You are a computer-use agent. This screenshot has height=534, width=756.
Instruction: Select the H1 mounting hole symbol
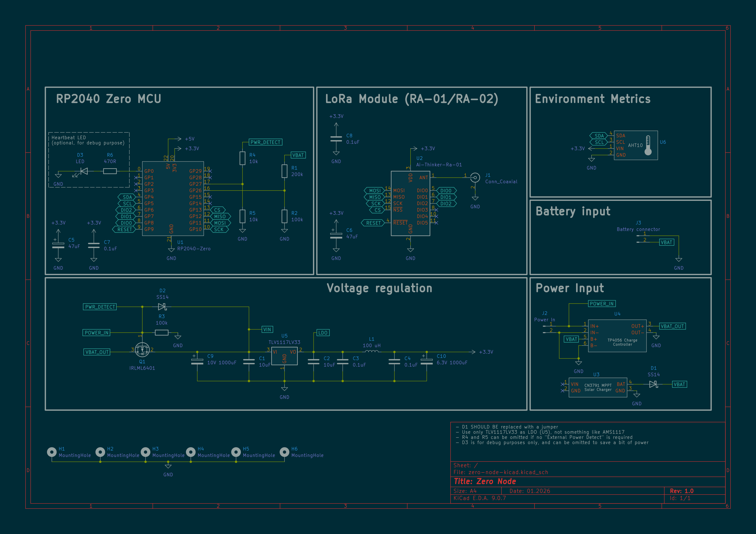(52, 452)
